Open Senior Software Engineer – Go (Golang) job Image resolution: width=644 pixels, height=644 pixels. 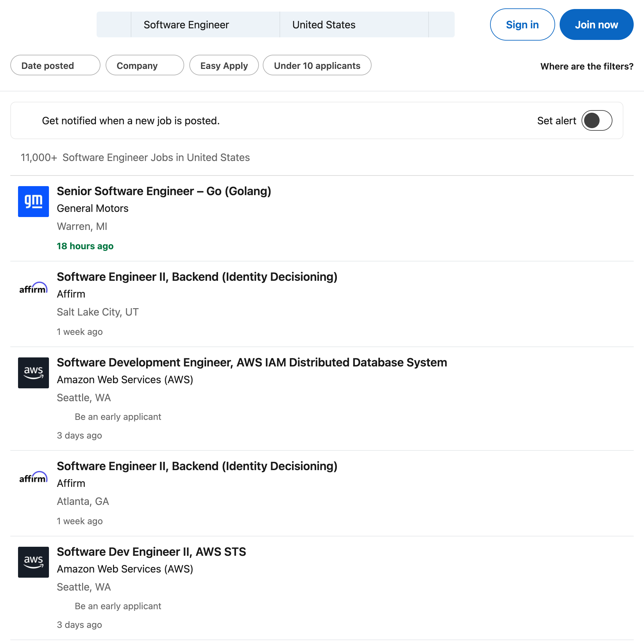pyautogui.click(x=164, y=191)
